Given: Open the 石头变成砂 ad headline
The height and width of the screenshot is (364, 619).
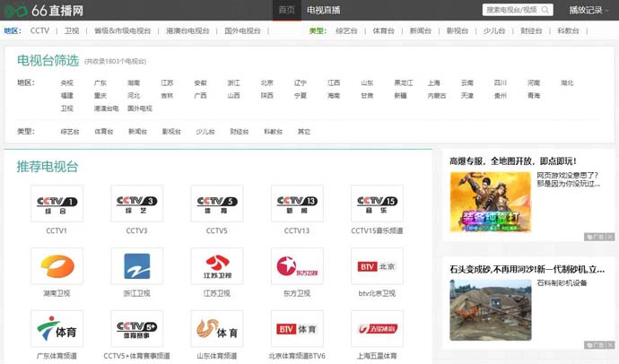Looking at the screenshot, I should click(x=527, y=269).
